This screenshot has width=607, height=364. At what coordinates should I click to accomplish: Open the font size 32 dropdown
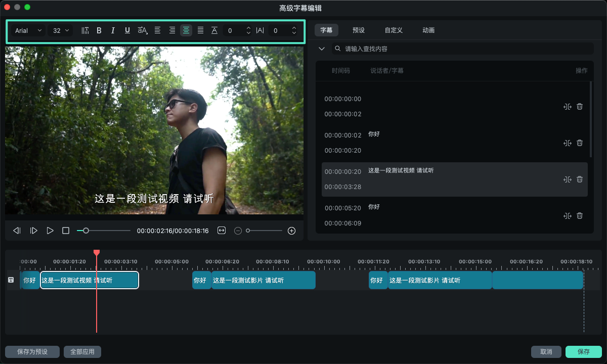[60, 31]
